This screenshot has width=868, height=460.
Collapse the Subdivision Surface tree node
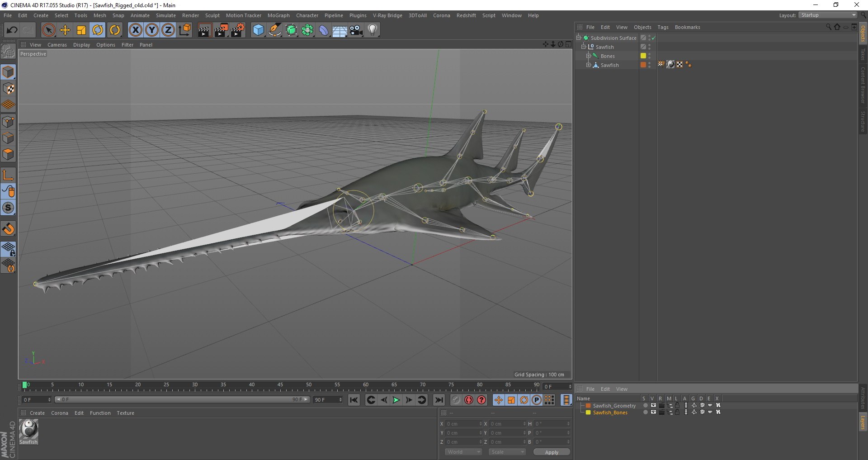click(579, 38)
